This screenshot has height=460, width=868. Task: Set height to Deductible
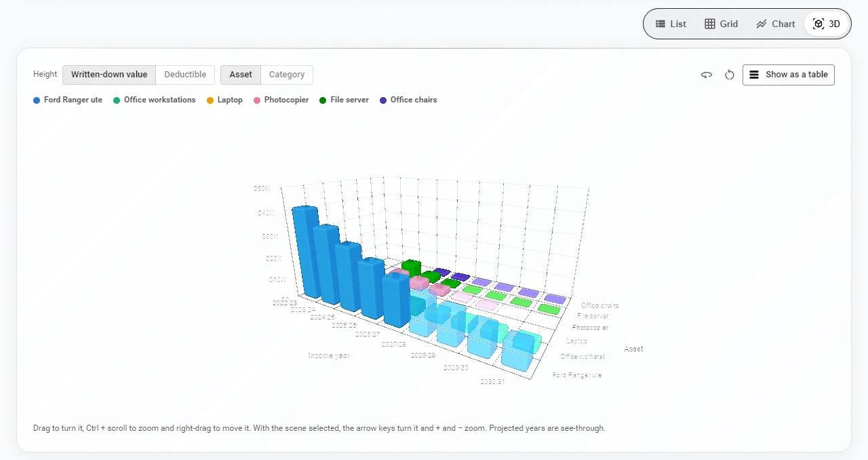(185, 75)
